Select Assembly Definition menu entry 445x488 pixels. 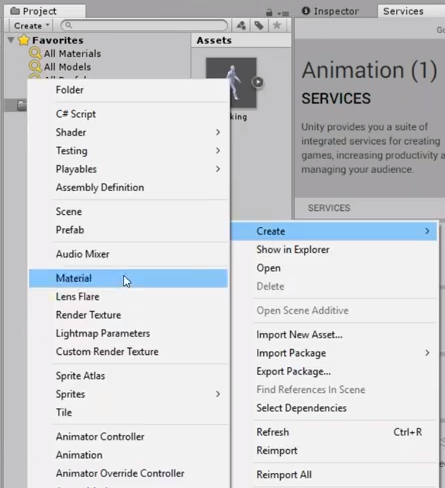click(x=129, y=187)
